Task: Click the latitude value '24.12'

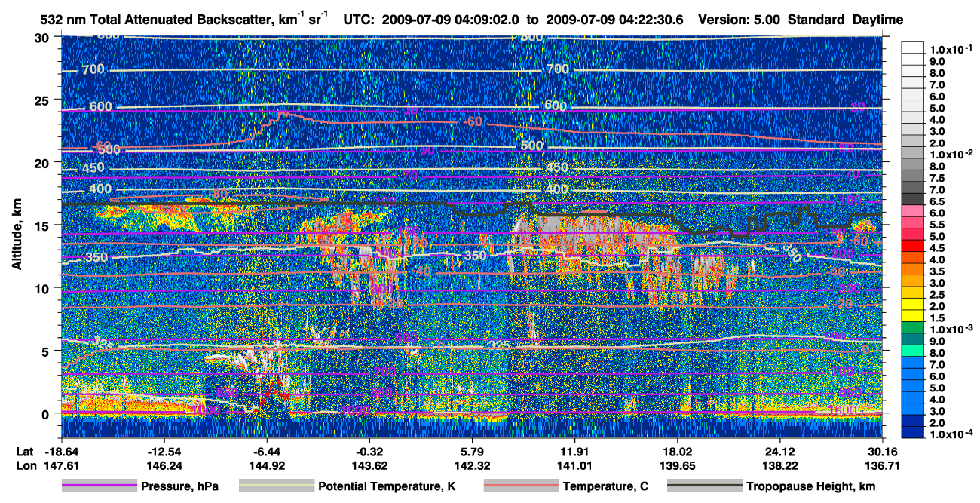Action: 780,452
